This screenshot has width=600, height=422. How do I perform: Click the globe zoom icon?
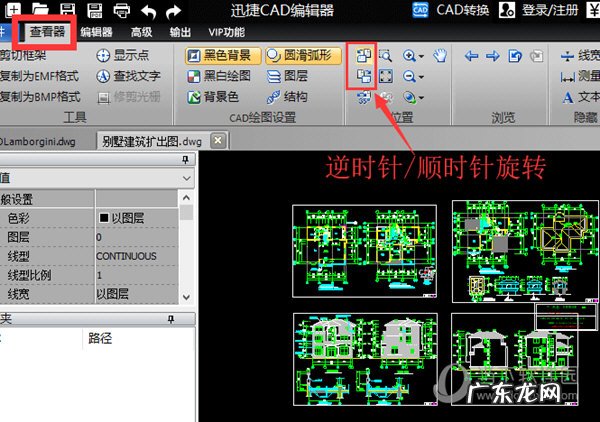pyautogui.click(x=409, y=98)
